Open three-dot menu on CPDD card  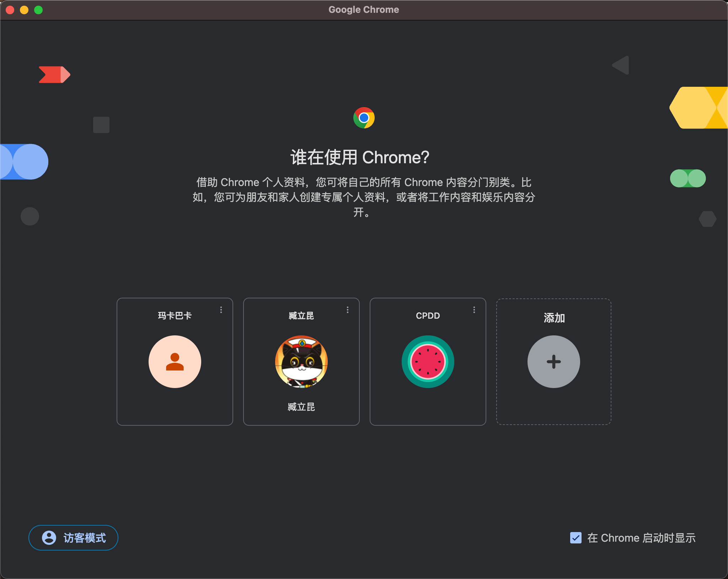click(474, 310)
